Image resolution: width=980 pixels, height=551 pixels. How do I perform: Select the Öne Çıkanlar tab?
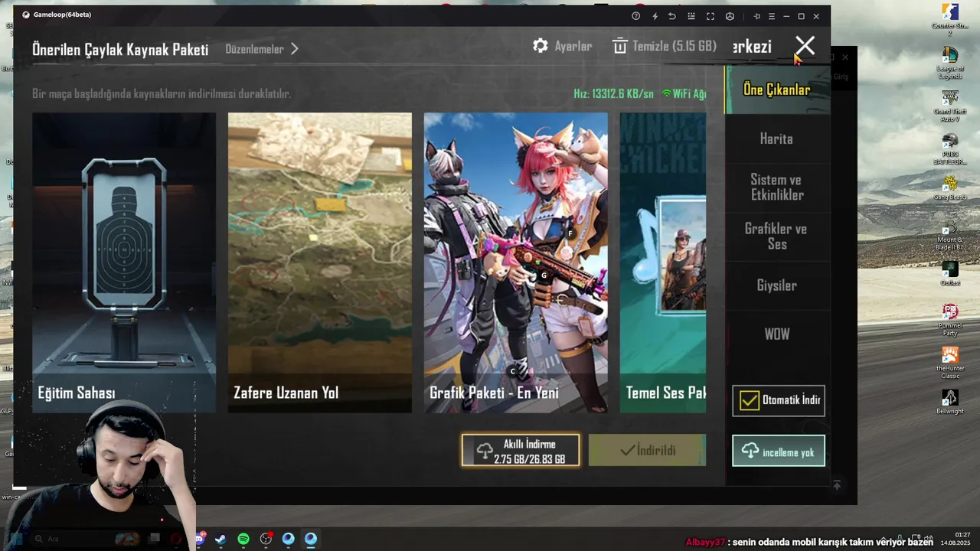(x=776, y=90)
